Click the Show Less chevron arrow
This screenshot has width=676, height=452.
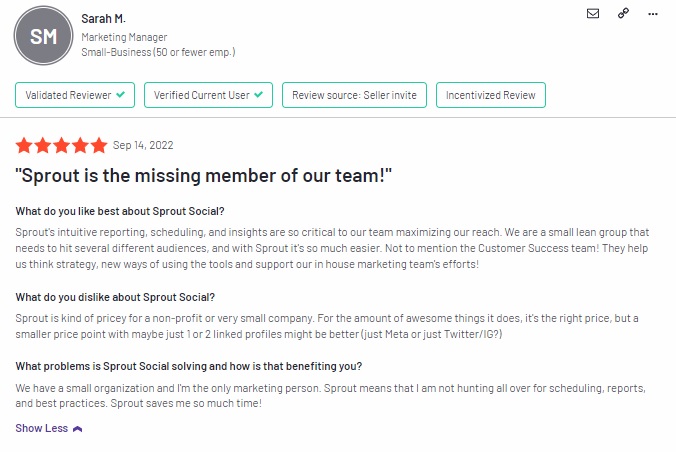[x=78, y=429]
